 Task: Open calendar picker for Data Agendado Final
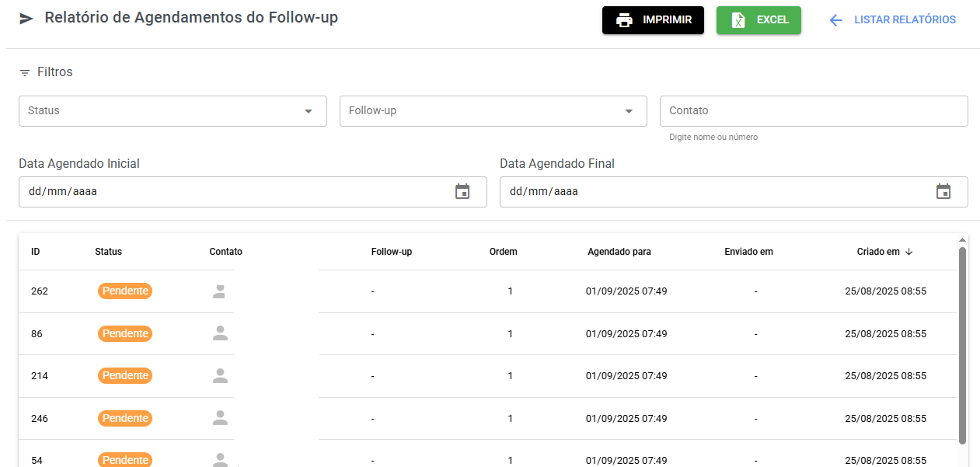click(943, 191)
